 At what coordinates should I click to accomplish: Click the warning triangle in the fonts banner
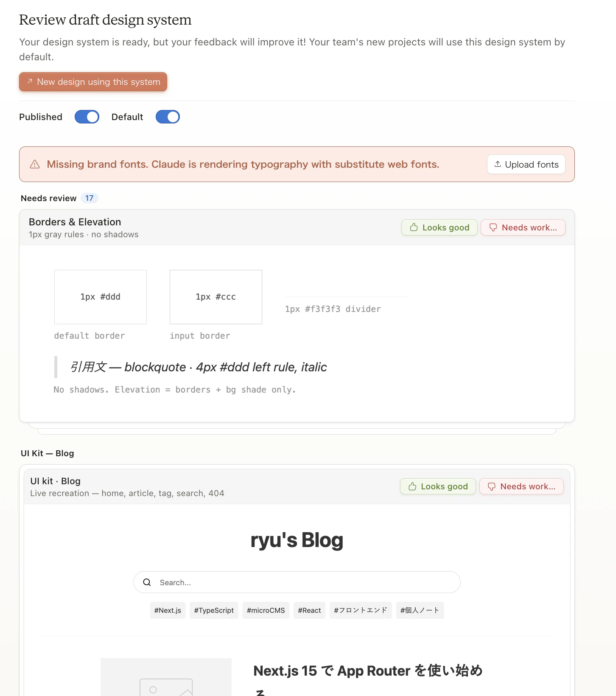(36, 164)
